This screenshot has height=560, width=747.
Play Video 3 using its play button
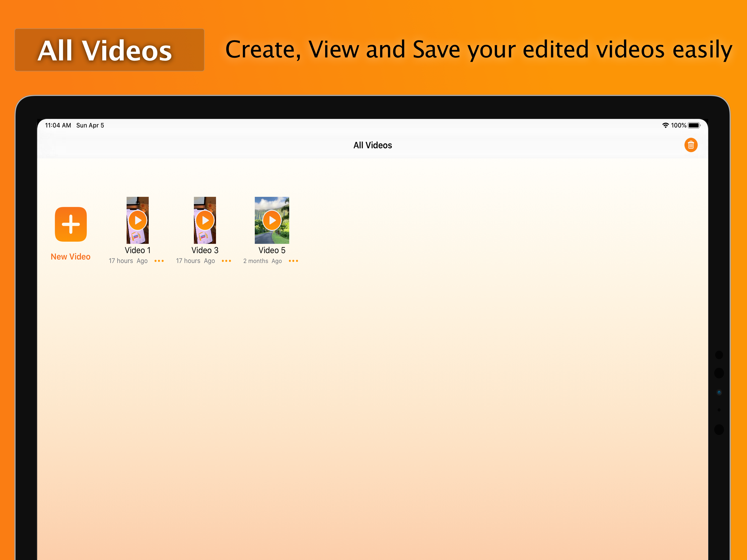point(205,221)
